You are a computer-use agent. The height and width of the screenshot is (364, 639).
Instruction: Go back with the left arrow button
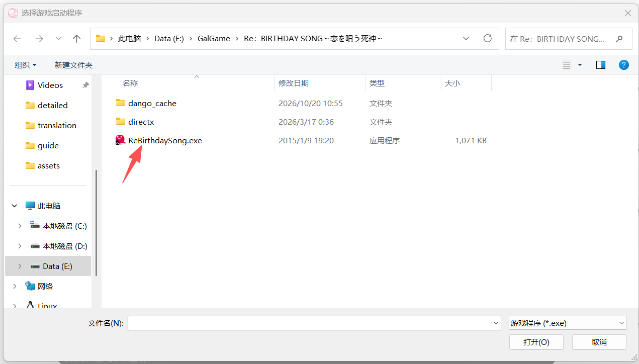pyautogui.click(x=17, y=39)
